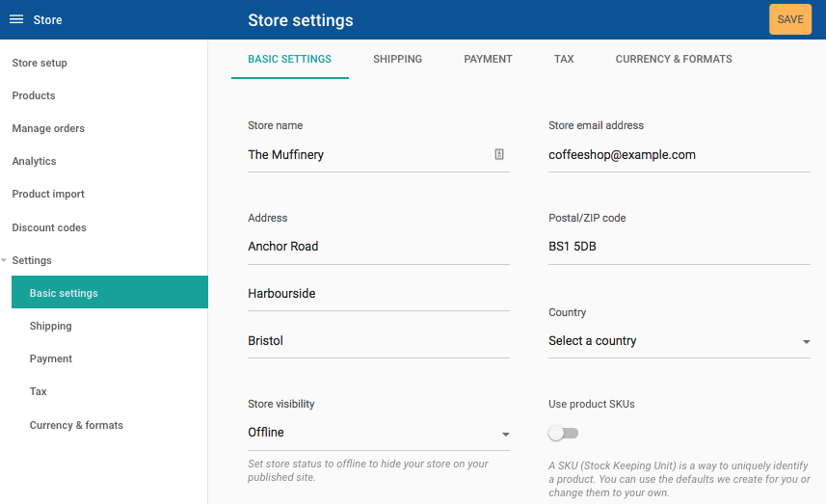Go to Store setup in sidebar
Viewport: 826px width, 504px height.
pos(40,63)
